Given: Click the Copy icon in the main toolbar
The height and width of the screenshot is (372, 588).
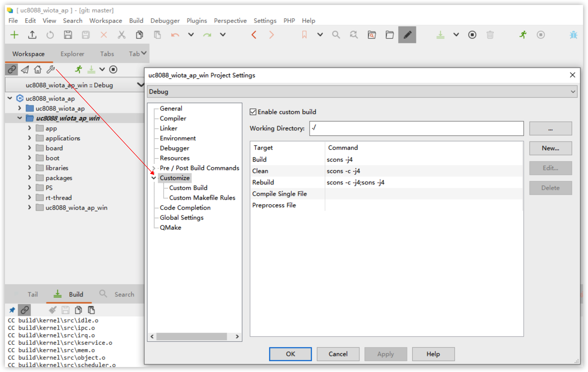Looking at the screenshot, I should point(139,35).
